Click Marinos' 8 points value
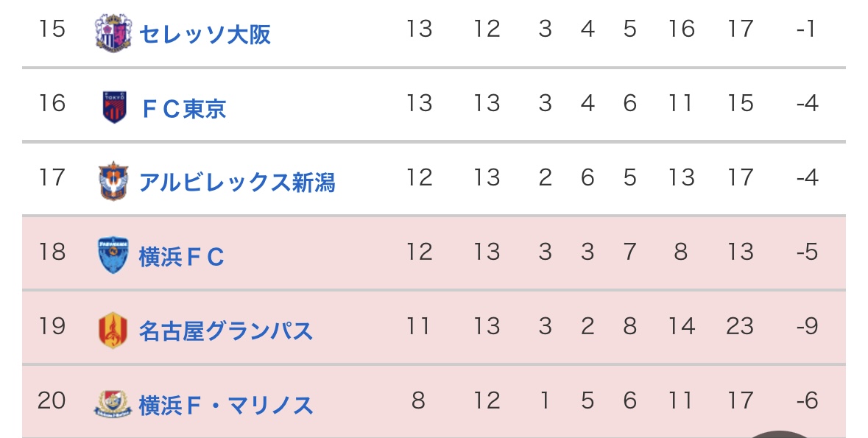This screenshot has height=438, width=868. (418, 400)
